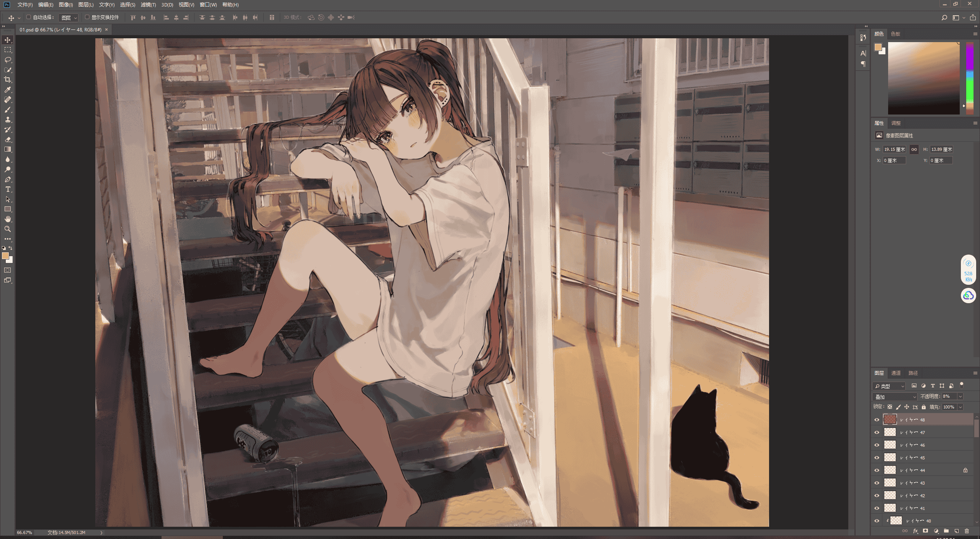
Task: Select the Pen tool
Action: tap(8, 179)
